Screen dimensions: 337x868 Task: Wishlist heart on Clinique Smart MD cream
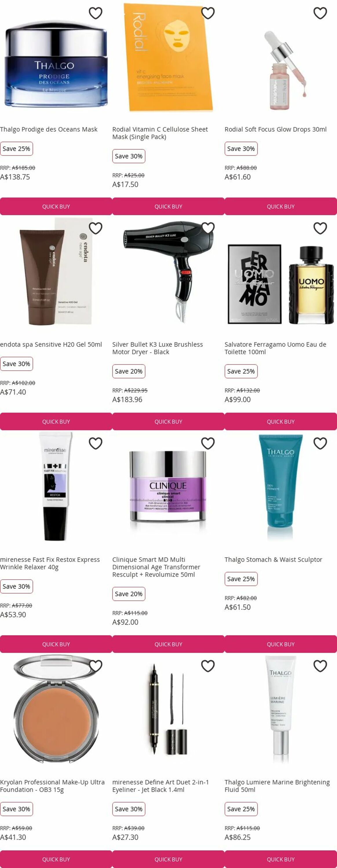click(x=208, y=443)
